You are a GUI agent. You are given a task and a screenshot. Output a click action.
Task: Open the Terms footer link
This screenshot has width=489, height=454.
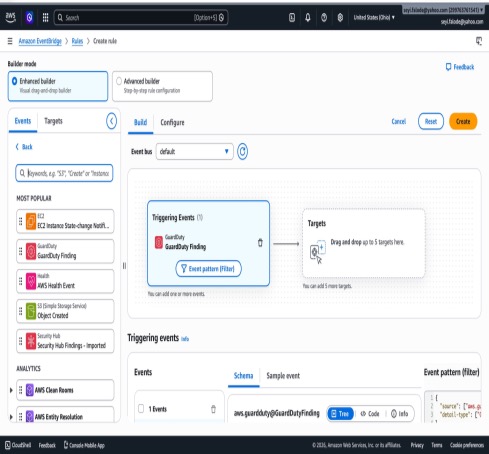coord(437,445)
